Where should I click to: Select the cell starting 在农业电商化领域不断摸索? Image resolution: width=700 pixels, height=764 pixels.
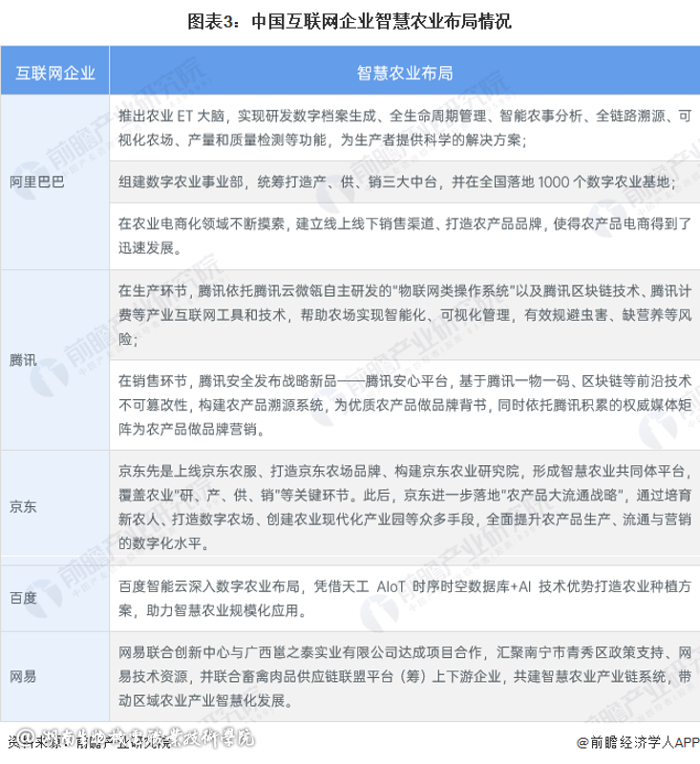[x=405, y=236]
